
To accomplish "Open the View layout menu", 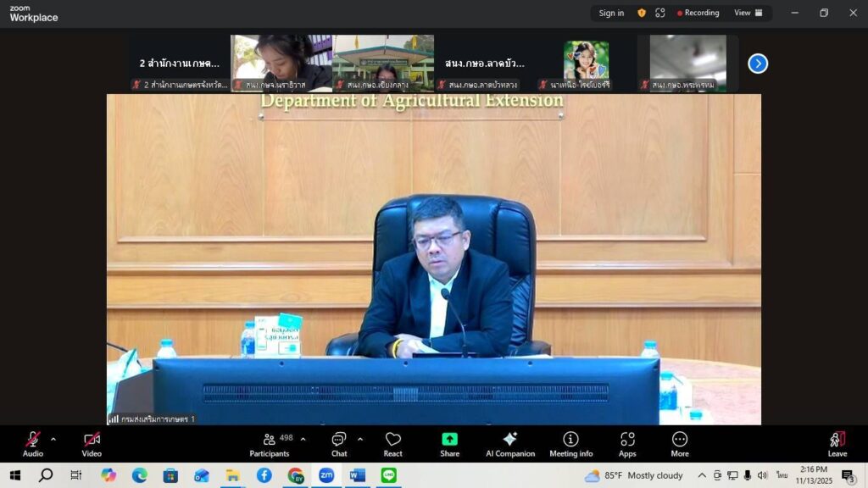I will (x=748, y=13).
